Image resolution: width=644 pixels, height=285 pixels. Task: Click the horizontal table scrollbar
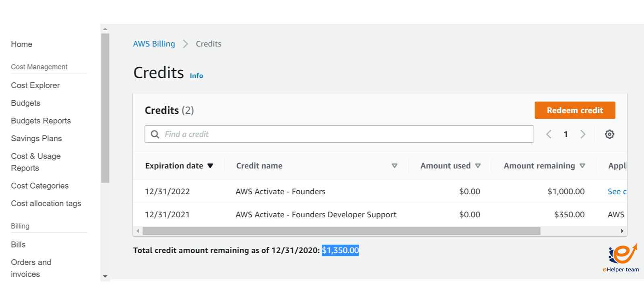point(341,231)
